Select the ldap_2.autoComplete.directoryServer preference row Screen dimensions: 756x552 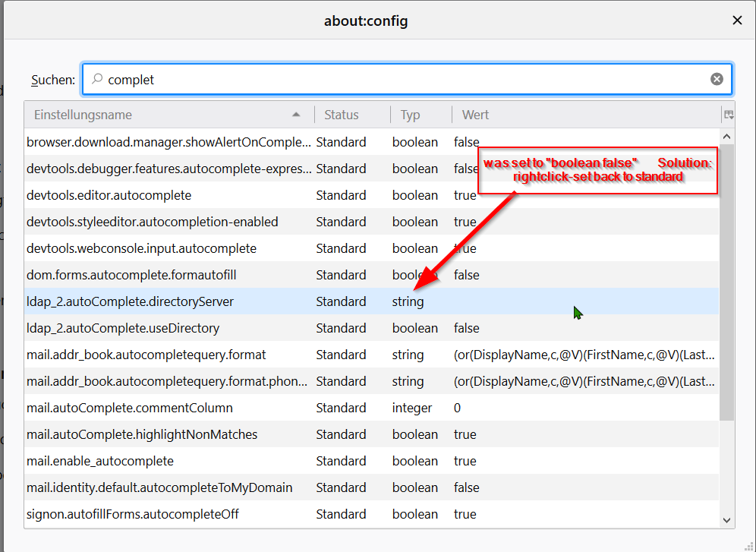tap(130, 301)
